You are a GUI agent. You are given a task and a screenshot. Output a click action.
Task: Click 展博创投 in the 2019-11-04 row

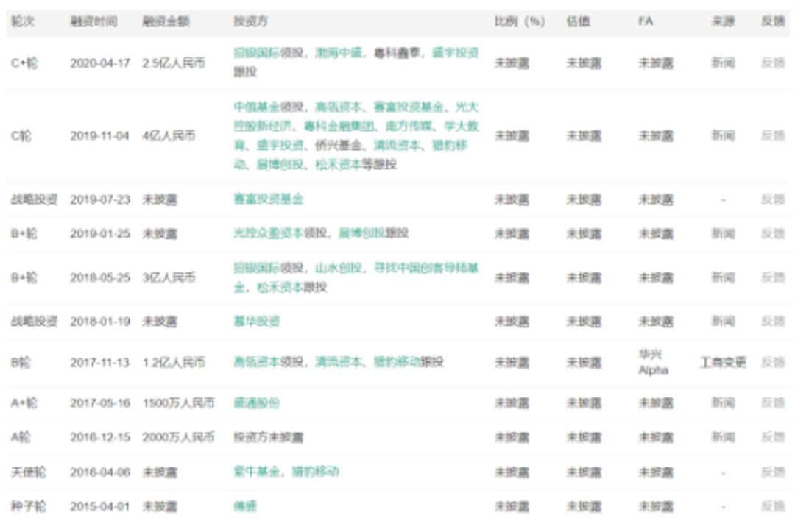click(280, 165)
